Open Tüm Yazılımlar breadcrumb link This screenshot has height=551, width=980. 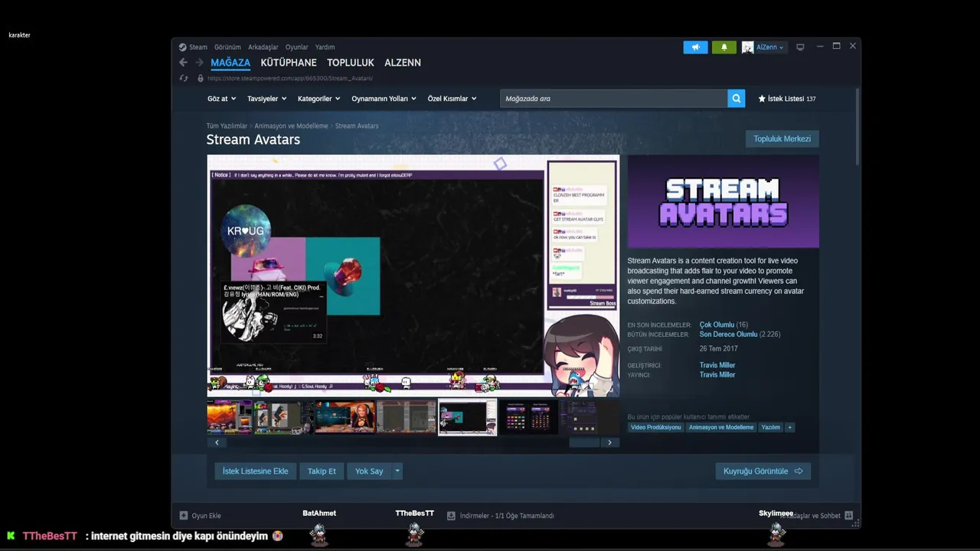[x=227, y=126]
